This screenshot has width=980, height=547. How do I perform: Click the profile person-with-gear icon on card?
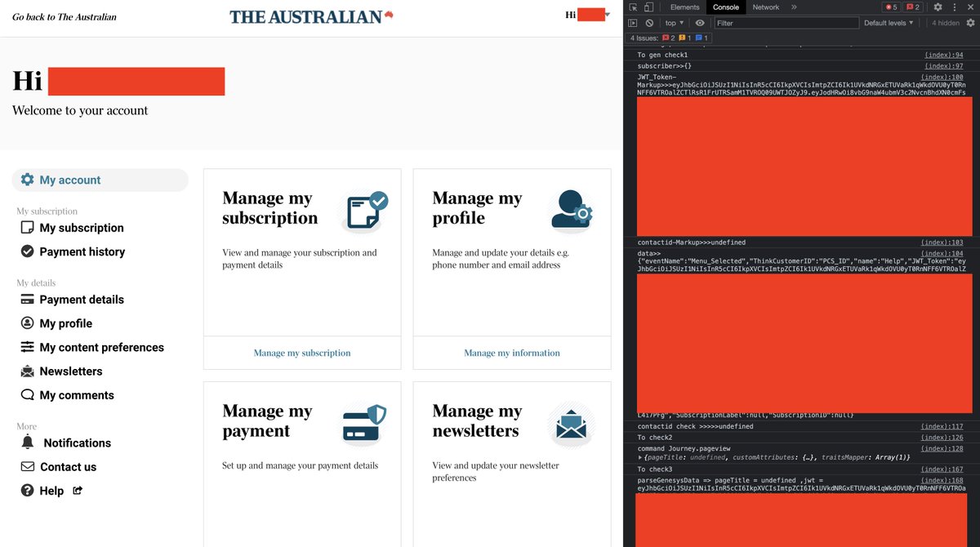pos(572,209)
